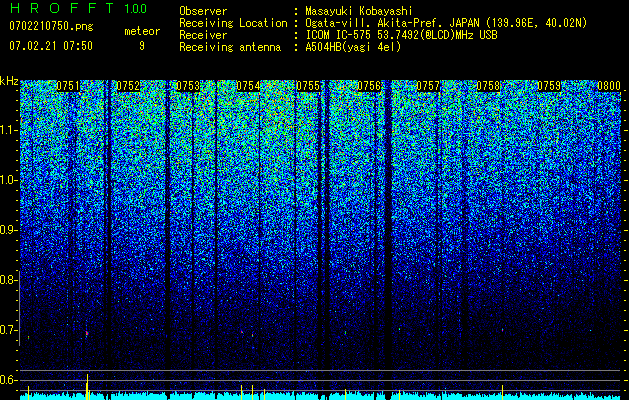This screenshot has height=400, width=629.
Task: Click the meteor count label
Action: tap(142, 31)
